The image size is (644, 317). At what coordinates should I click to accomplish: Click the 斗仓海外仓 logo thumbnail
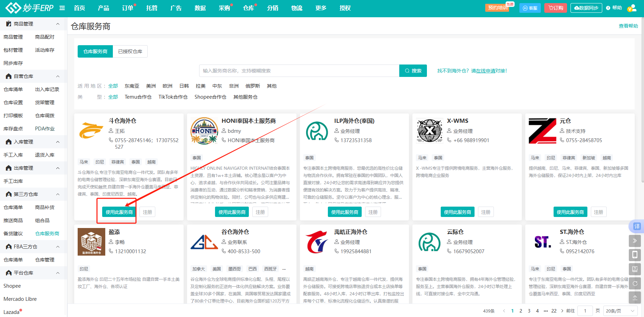(x=91, y=131)
